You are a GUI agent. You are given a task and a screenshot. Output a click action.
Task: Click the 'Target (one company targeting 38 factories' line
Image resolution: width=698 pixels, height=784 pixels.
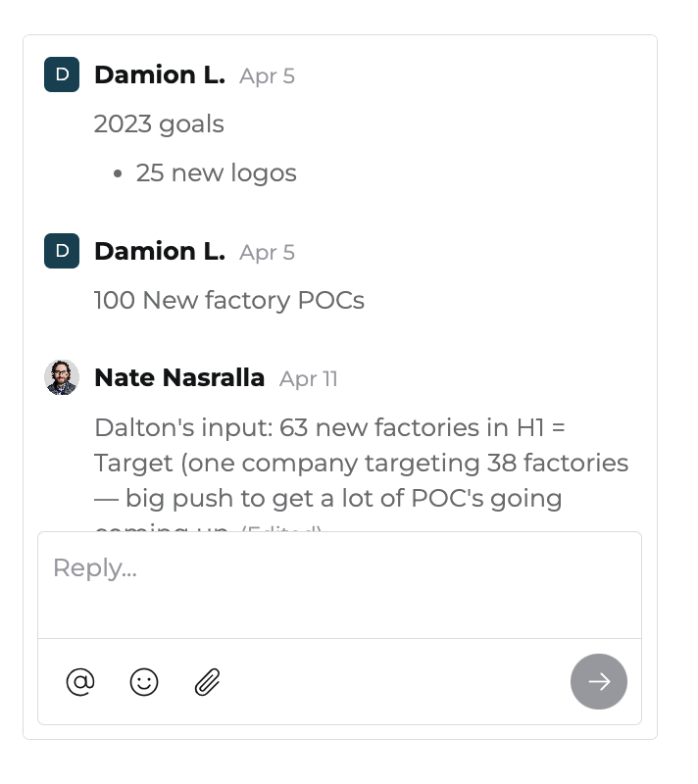[361, 463]
